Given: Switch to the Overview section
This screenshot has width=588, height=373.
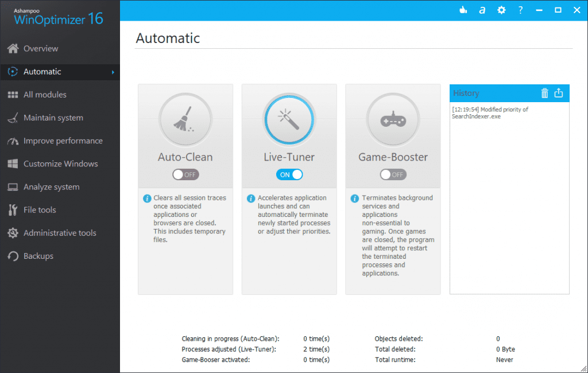Looking at the screenshot, I should click(x=40, y=49).
